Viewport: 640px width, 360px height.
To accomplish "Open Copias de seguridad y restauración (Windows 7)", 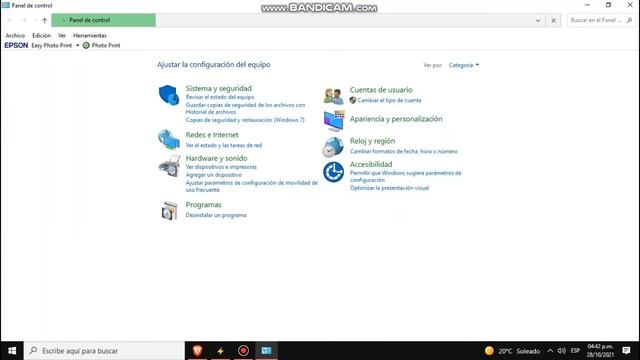I will coord(245,120).
